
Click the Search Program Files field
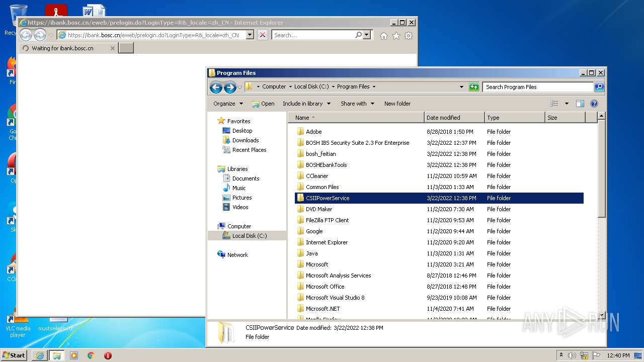537,87
